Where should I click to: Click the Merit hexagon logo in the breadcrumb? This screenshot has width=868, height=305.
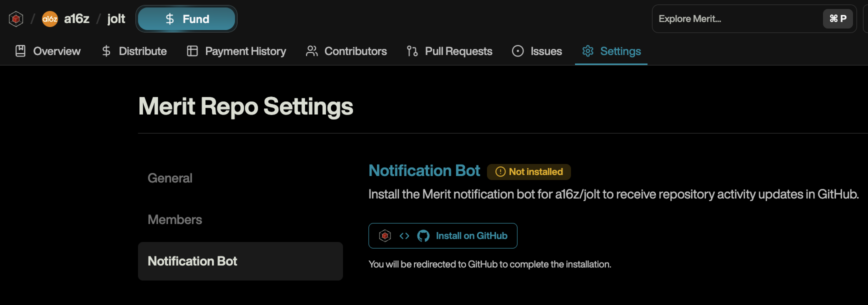[15, 18]
